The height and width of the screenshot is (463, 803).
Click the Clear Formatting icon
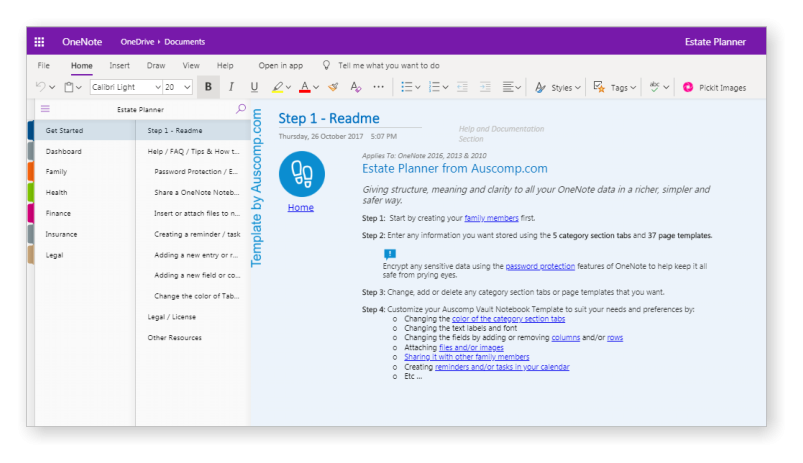tap(355, 87)
